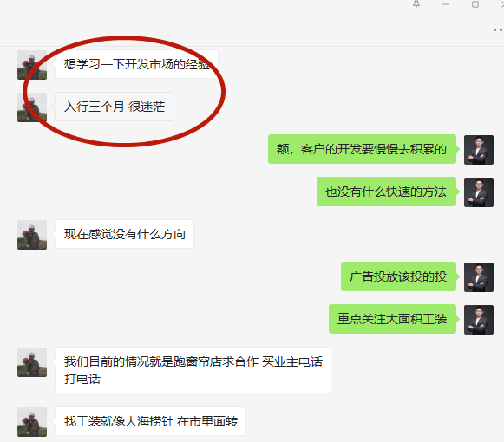Select the message bubble 入行三个月 很迷茫
This screenshot has width=504, height=442.
115,107
